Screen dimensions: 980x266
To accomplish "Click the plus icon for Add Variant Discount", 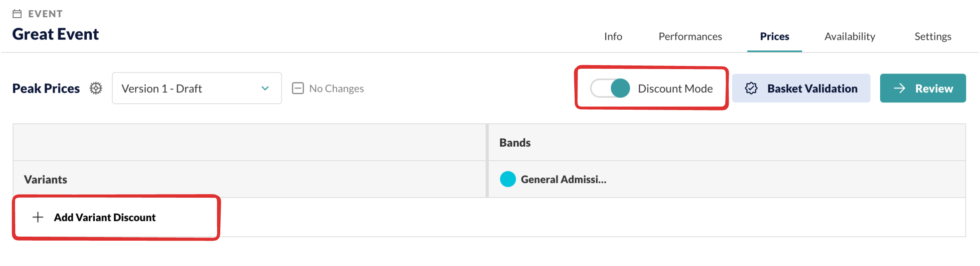I will tap(38, 217).
